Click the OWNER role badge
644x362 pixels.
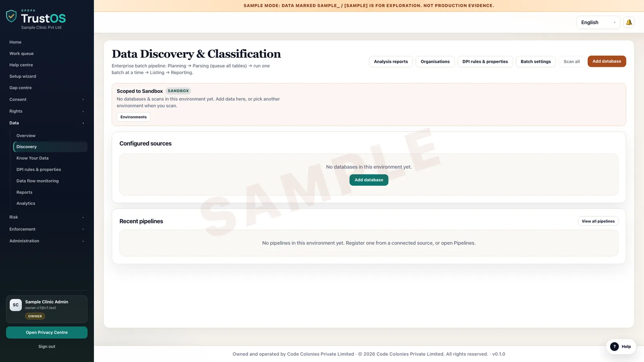35,316
